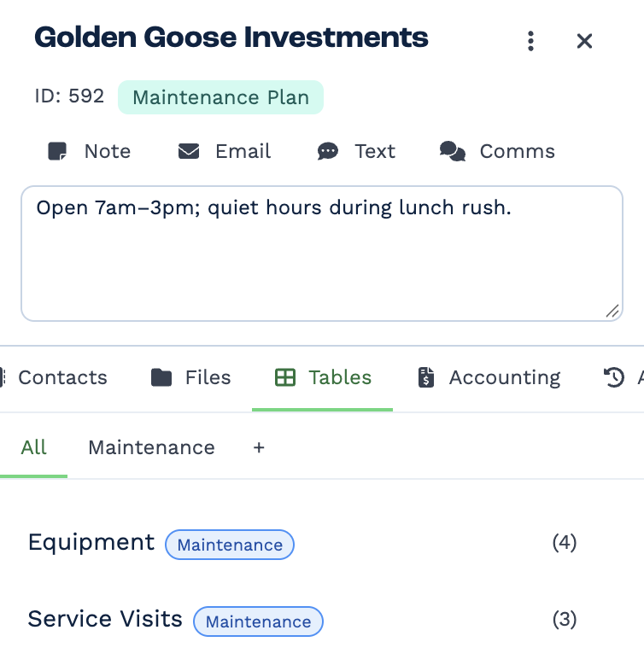Image resolution: width=644 pixels, height=671 pixels.
Task: Click the Text message bubble icon
Action: click(x=328, y=151)
